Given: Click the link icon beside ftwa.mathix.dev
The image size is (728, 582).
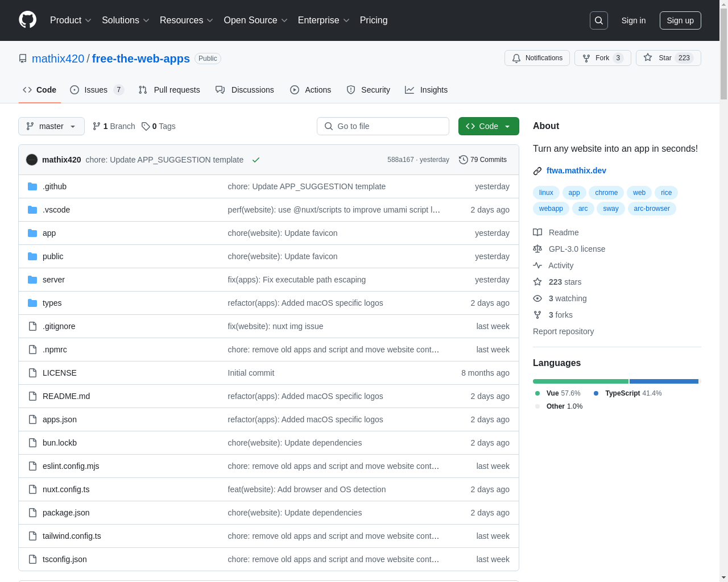Looking at the screenshot, I should [537, 171].
